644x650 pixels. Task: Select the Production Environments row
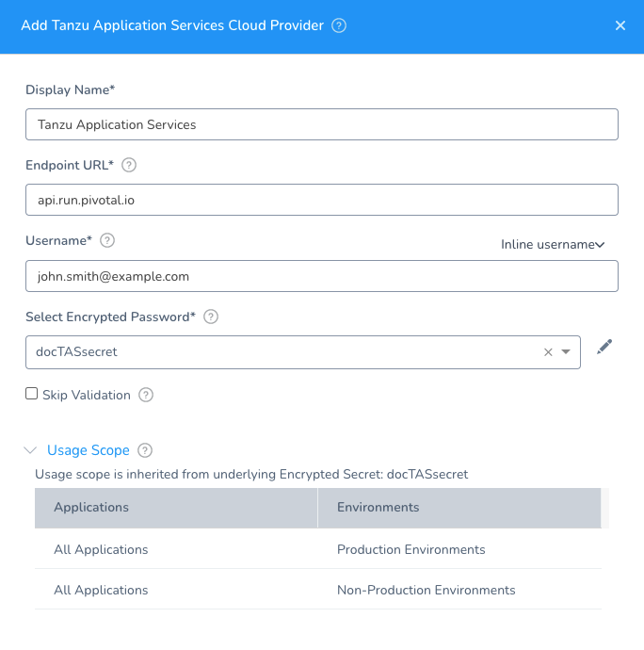318,549
